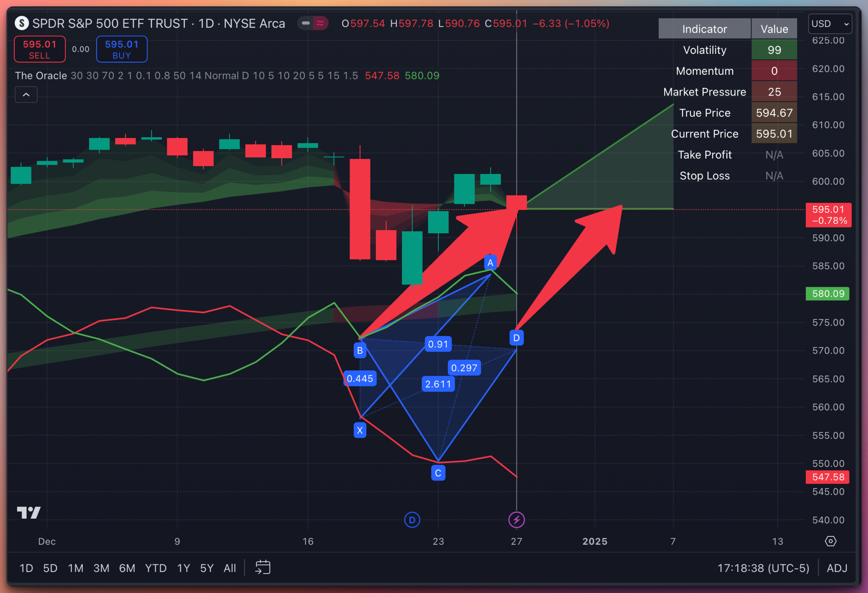Click the True Price 594.67 value
This screenshot has width=868, height=593.
click(774, 113)
